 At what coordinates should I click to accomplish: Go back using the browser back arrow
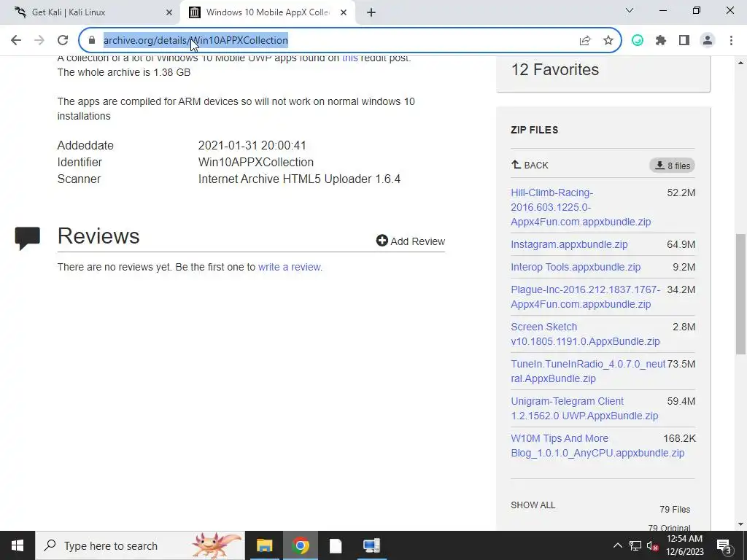pos(16,41)
